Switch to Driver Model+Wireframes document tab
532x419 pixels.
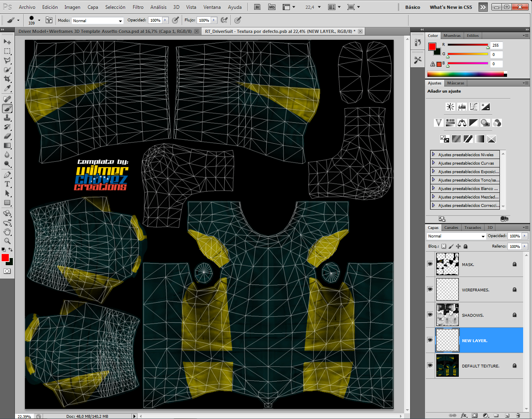[x=108, y=31]
